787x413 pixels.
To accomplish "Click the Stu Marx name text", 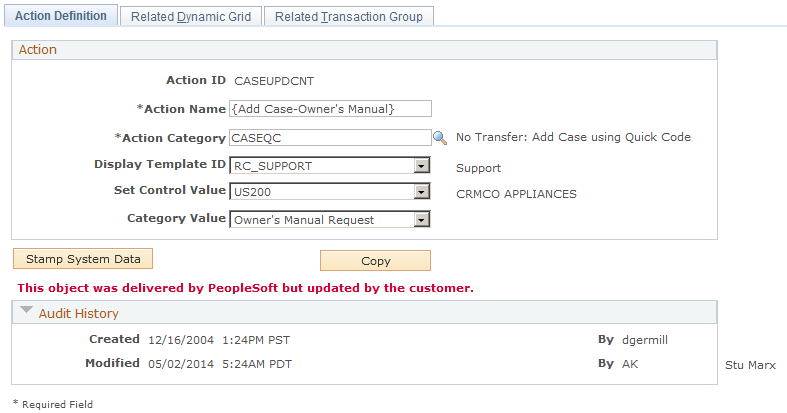I will 750,365.
